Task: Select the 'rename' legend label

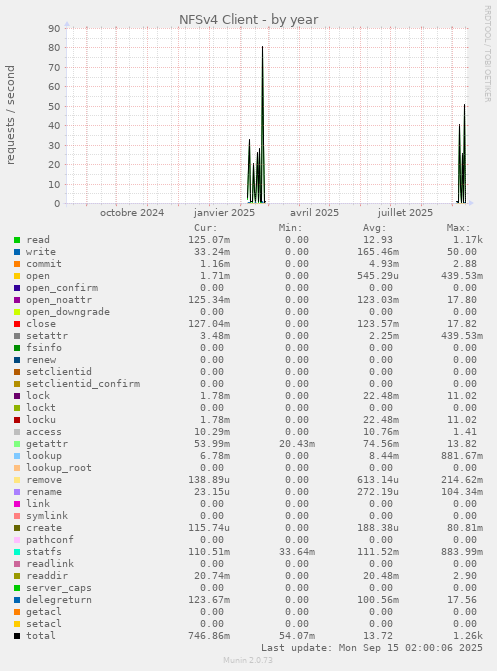Action: pos(44,492)
